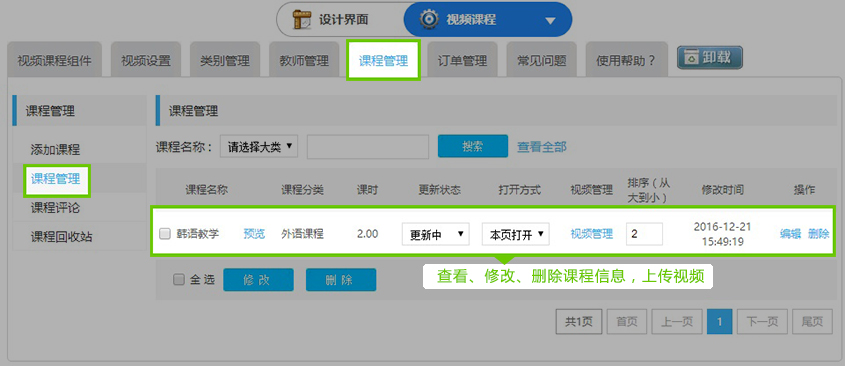Switch to the 视频设置 tab
The height and width of the screenshot is (366, 845).
[146, 60]
